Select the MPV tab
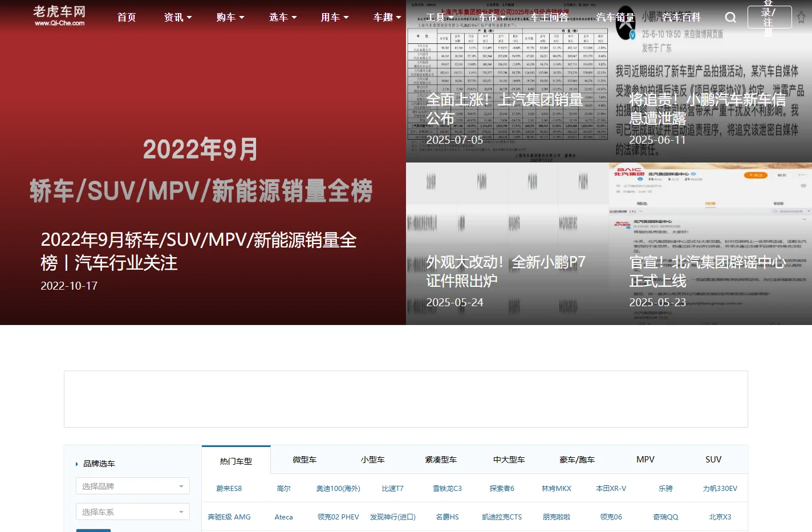This screenshot has width=812, height=532. [x=645, y=460]
